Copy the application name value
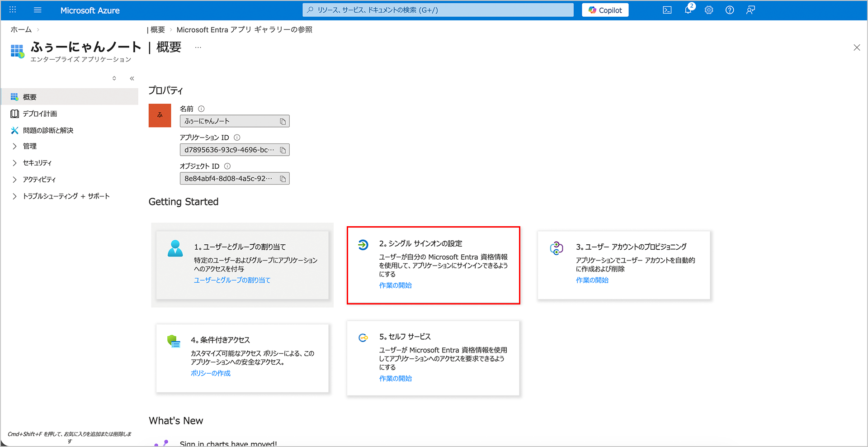Image resolution: width=868 pixels, height=447 pixels. 283,121
